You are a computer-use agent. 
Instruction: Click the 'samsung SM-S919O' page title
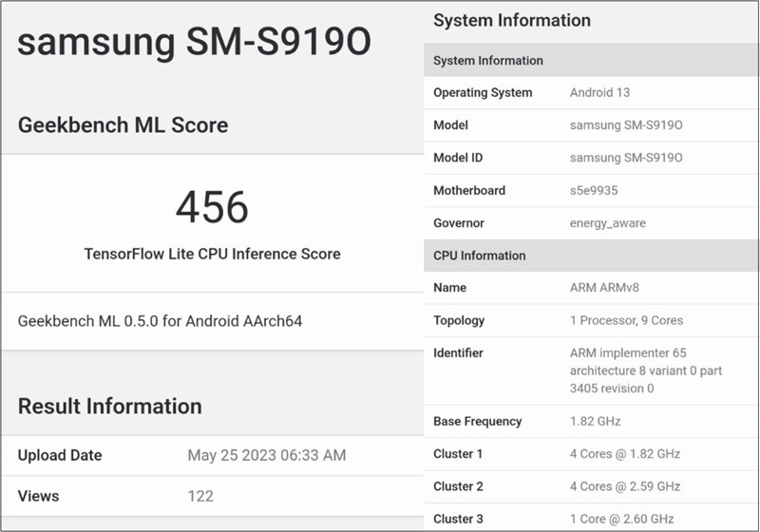(x=194, y=42)
